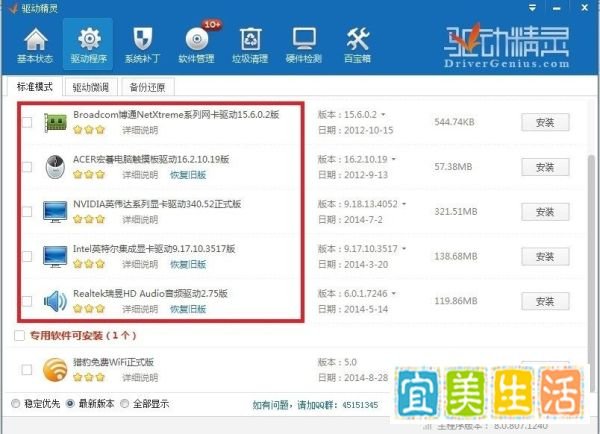Click the NVIDIA driver star rating
Image resolution: width=600 pixels, height=434 pixels.
89,219
